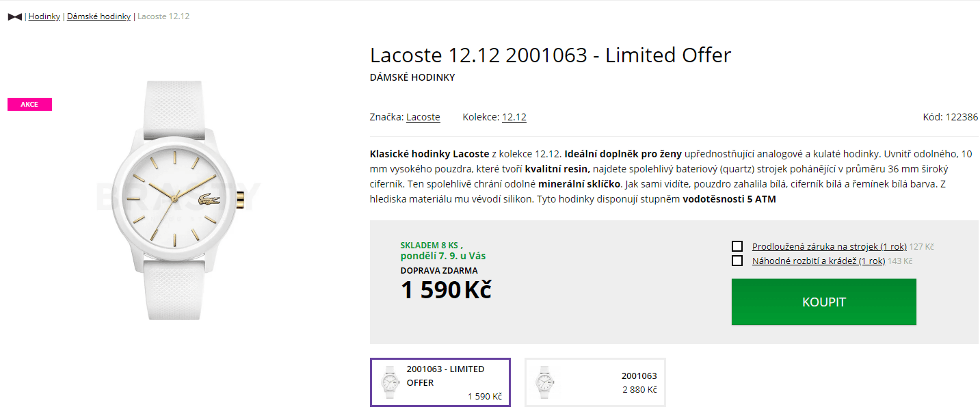Open the 12.12 collection link
This screenshot has width=980, height=420.
pos(514,117)
